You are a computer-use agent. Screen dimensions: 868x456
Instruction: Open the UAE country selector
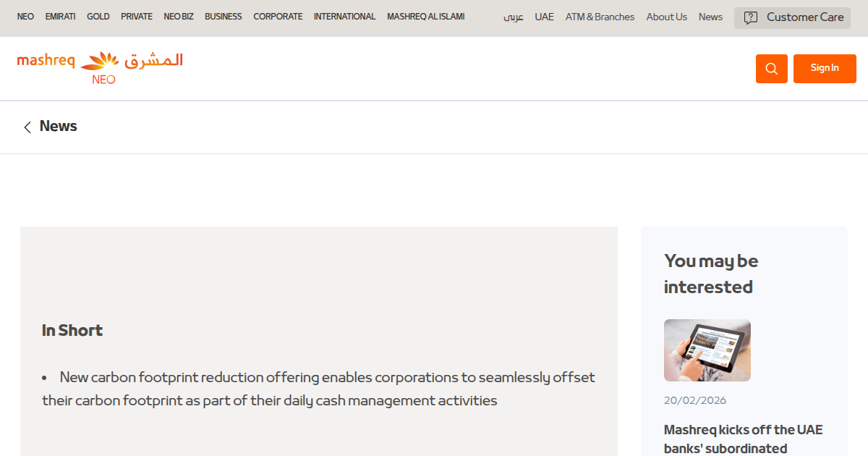(x=544, y=17)
